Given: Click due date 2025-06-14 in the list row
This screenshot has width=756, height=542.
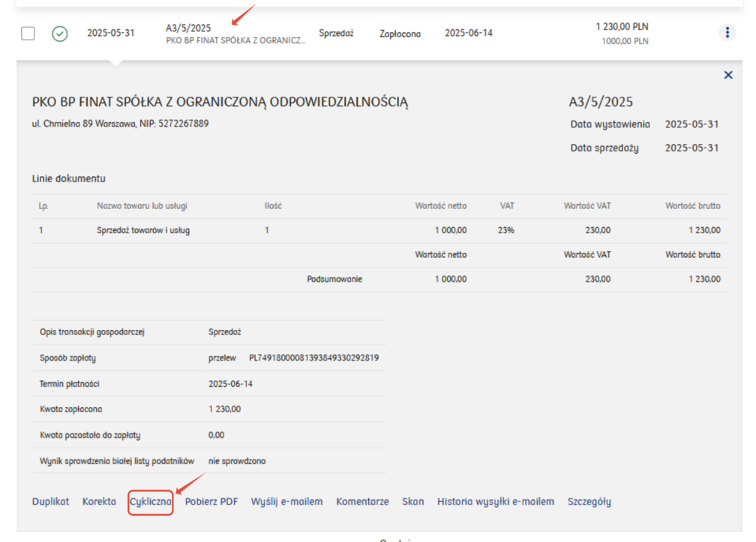Looking at the screenshot, I should [x=469, y=33].
